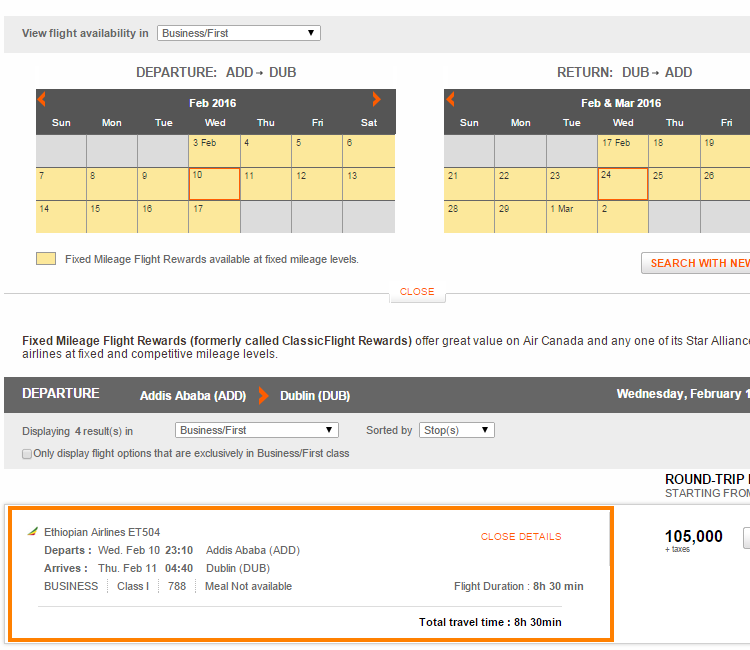Open the Displaying results class dropdown
Screen dimensions: 750x650
tap(256, 430)
